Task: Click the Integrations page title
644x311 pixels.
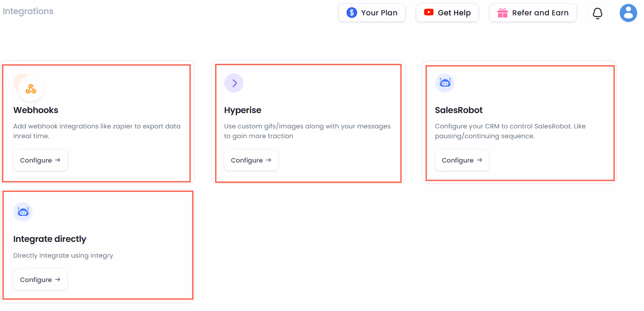Action: coord(28,11)
